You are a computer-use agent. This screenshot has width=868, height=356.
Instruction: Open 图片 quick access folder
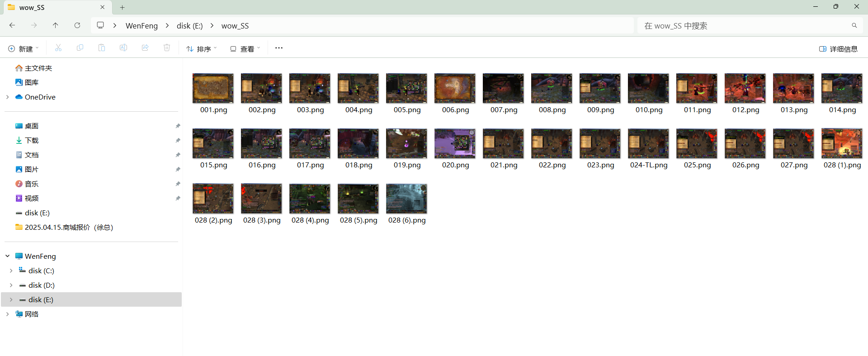pos(27,169)
